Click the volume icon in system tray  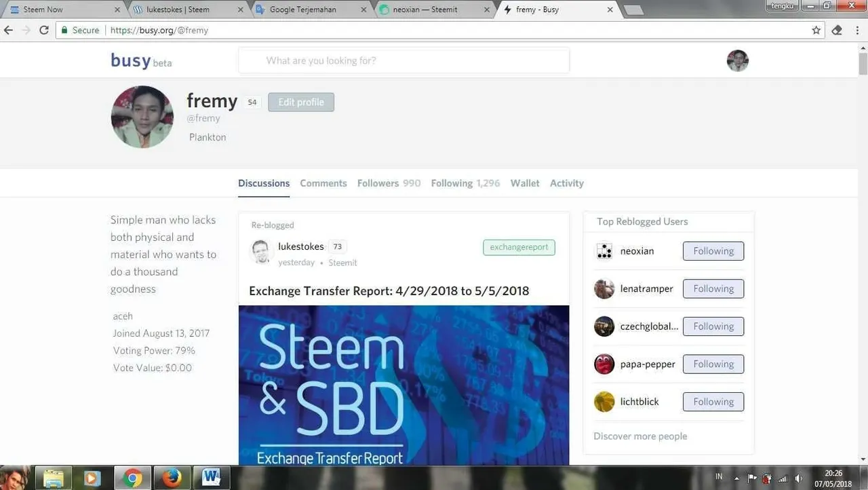[x=799, y=478]
